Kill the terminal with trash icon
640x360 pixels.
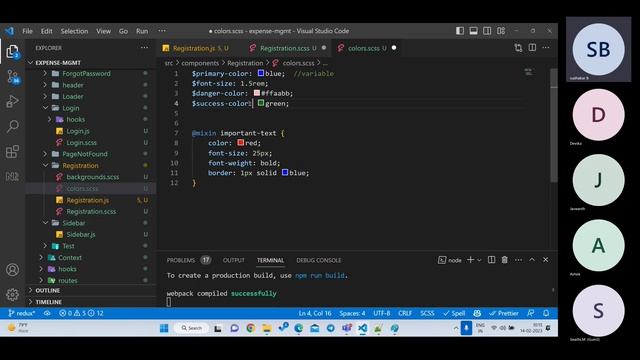coord(504,260)
